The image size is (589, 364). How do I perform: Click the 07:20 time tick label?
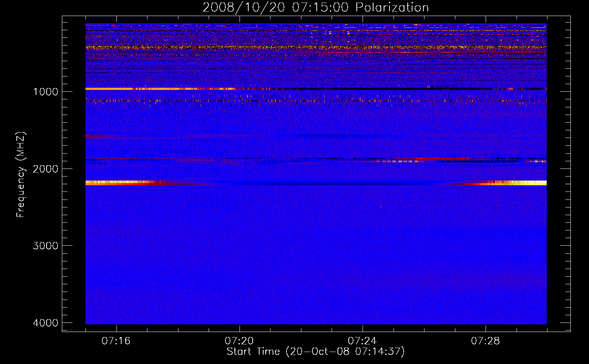(x=239, y=341)
